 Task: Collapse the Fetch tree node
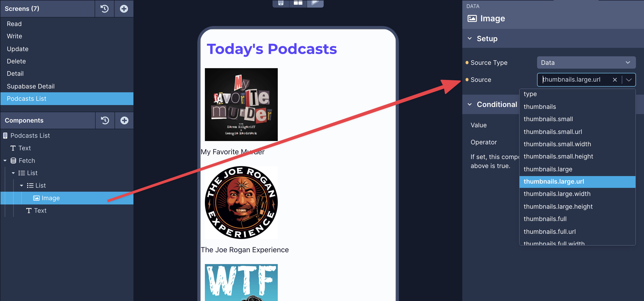click(5, 161)
